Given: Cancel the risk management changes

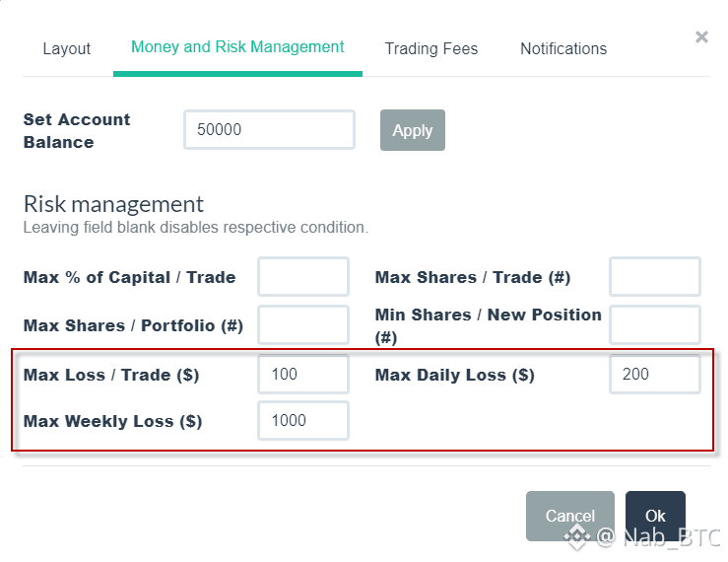Looking at the screenshot, I should [569, 516].
